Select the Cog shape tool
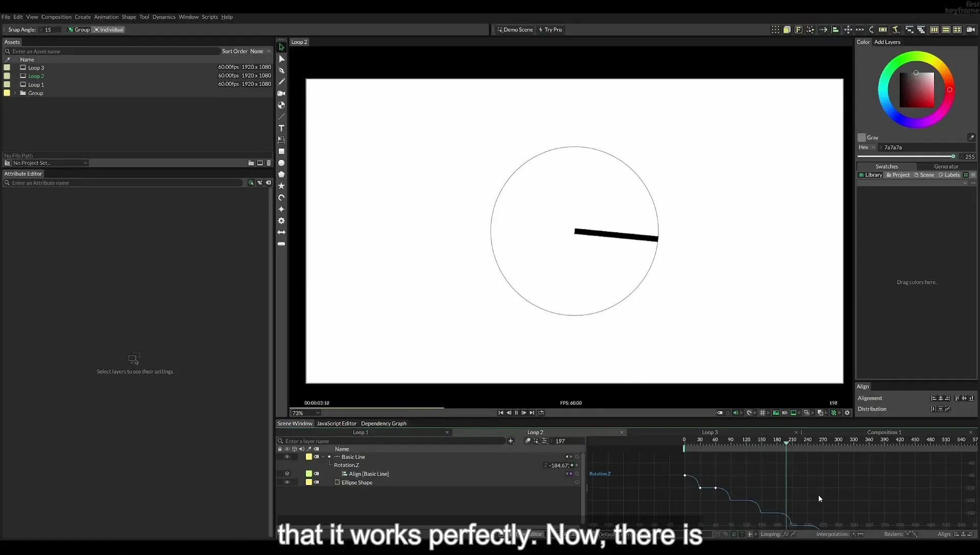980x555 pixels. tap(281, 221)
